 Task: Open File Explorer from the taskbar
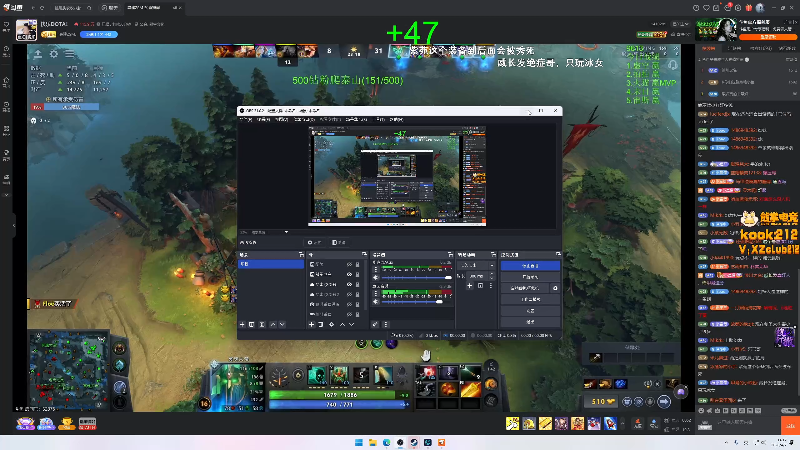(x=372, y=442)
